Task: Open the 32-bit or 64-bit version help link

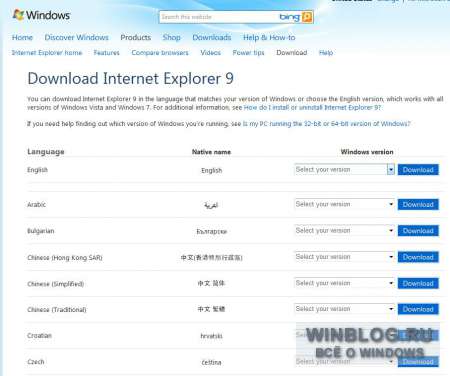Action: click(x=327, y=124)
